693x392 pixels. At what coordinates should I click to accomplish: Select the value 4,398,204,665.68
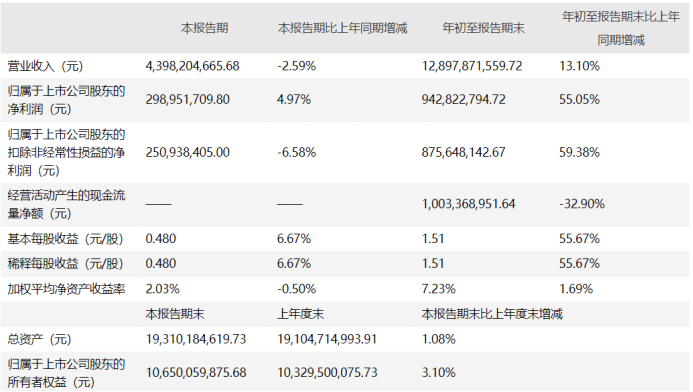[x=193, y=66]
